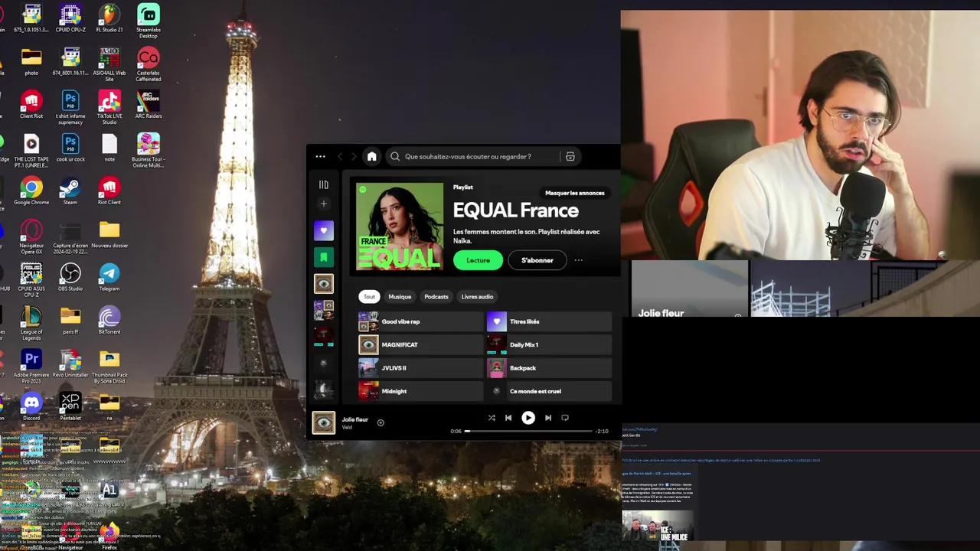The image size is (980, 551).
Task: Open Liked Songs in sidebar
Action: point(323,230)
